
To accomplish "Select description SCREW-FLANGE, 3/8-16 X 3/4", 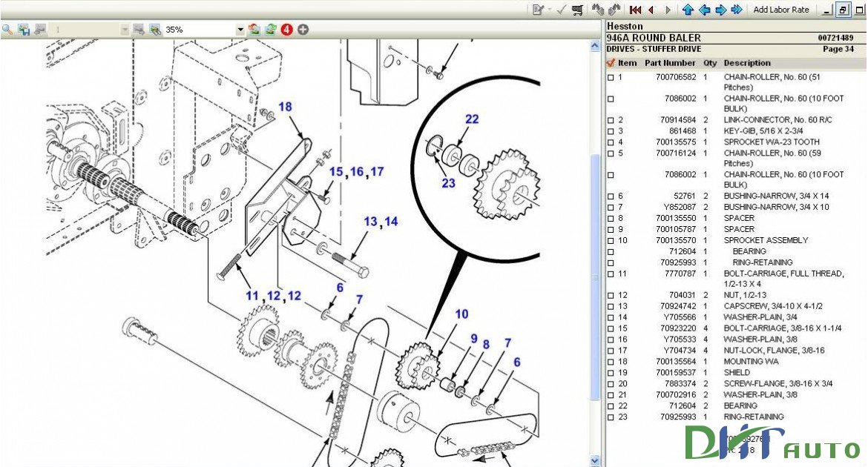I will (777, 384).
